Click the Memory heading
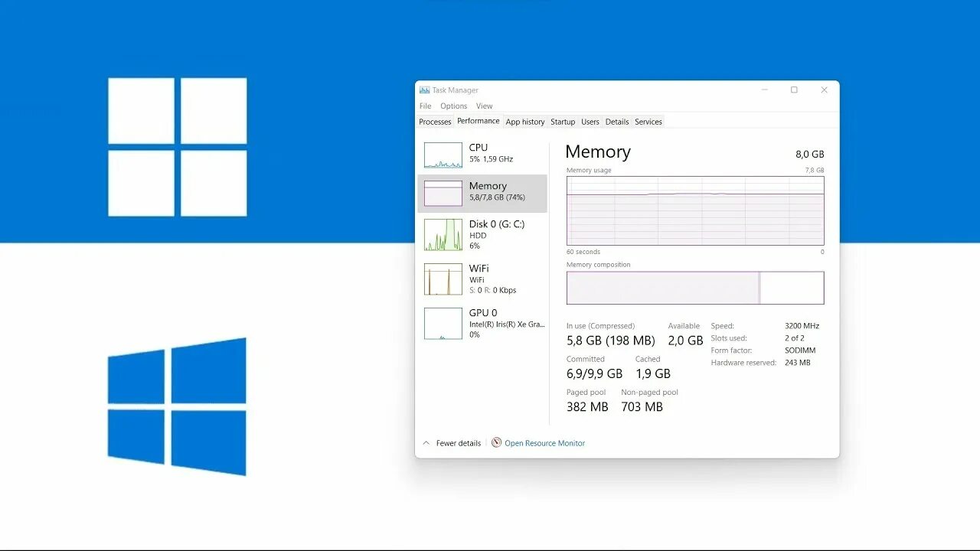Screen dimensions: 980x551 (598, 152)
